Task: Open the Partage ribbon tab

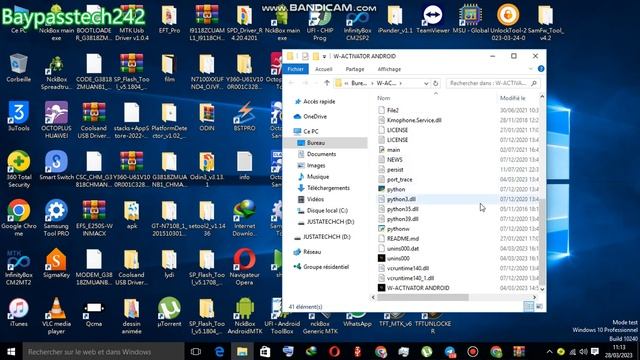Action: [355, 69]
